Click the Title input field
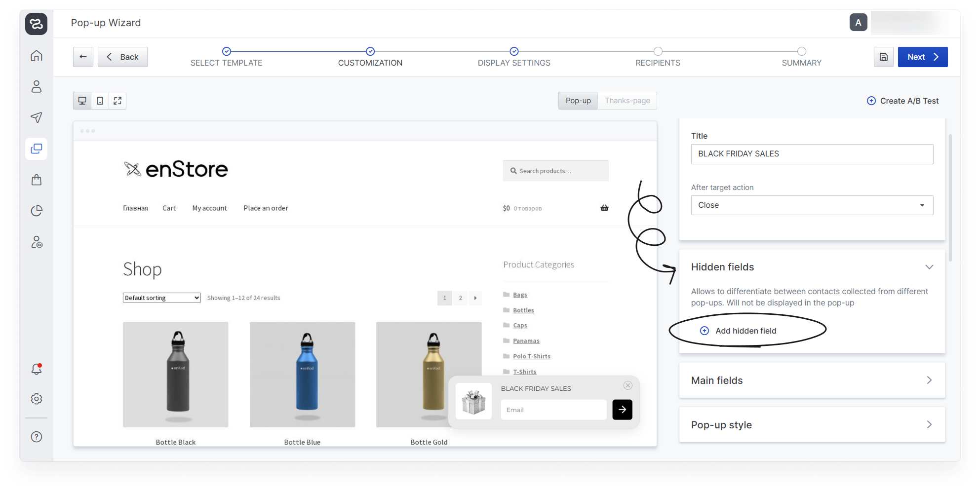 pos(812,154)
